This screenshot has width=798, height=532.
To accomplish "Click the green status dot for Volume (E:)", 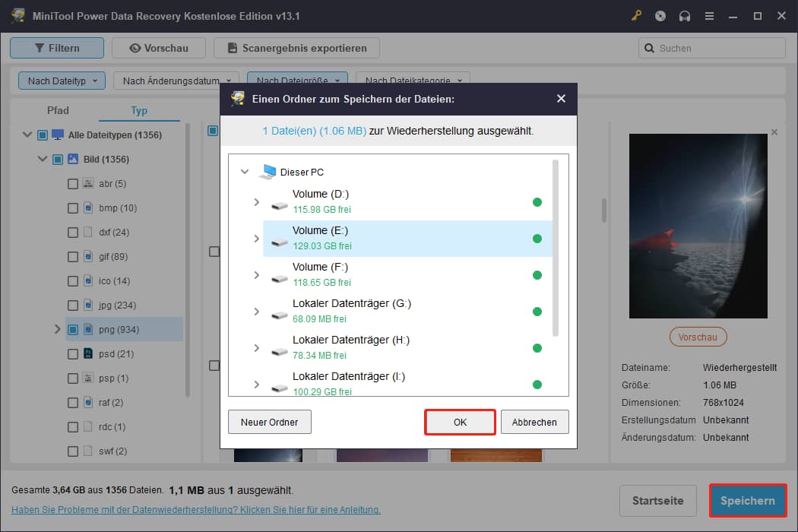I will 537,239.
